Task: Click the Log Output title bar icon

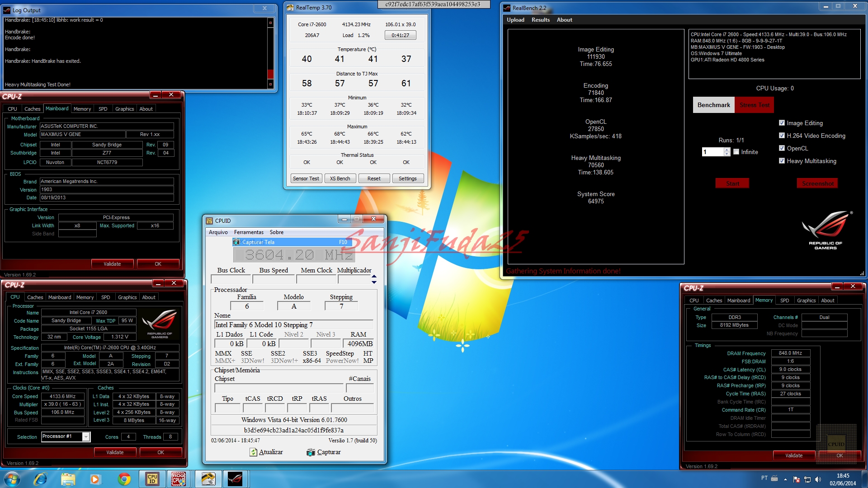Action: [x=7, y=10]
